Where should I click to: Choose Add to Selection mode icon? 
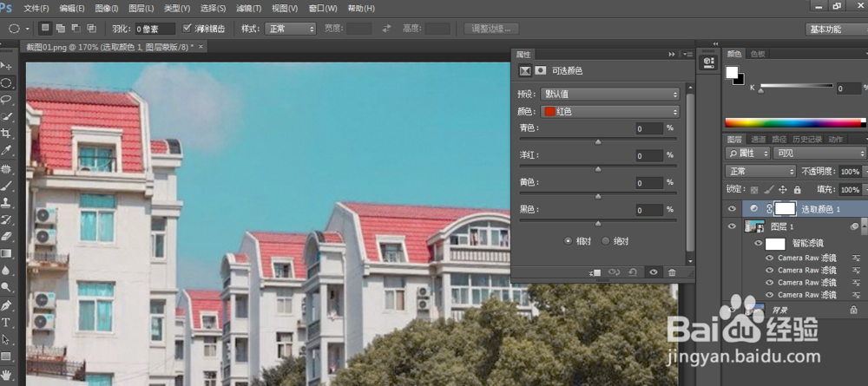coord(61,29)
